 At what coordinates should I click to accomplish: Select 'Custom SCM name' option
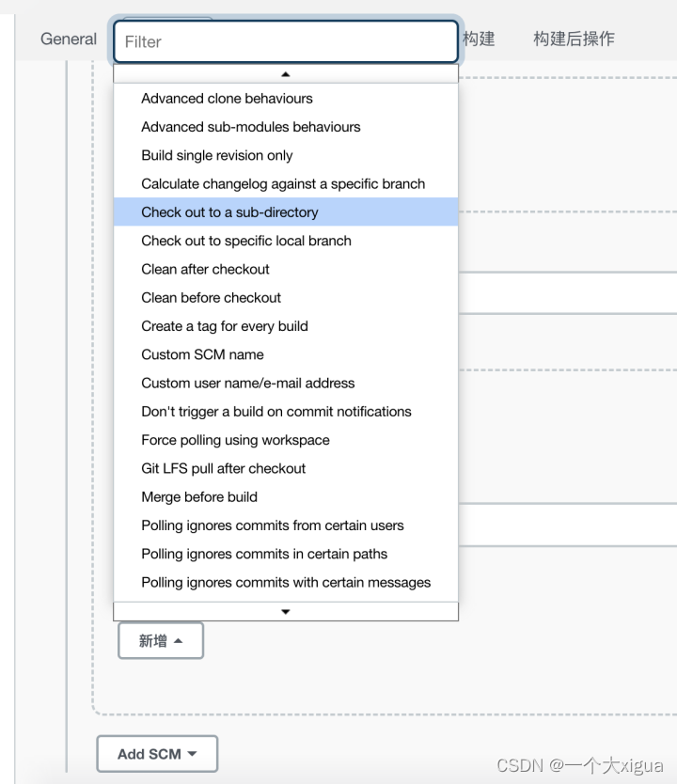coord(203,354)
